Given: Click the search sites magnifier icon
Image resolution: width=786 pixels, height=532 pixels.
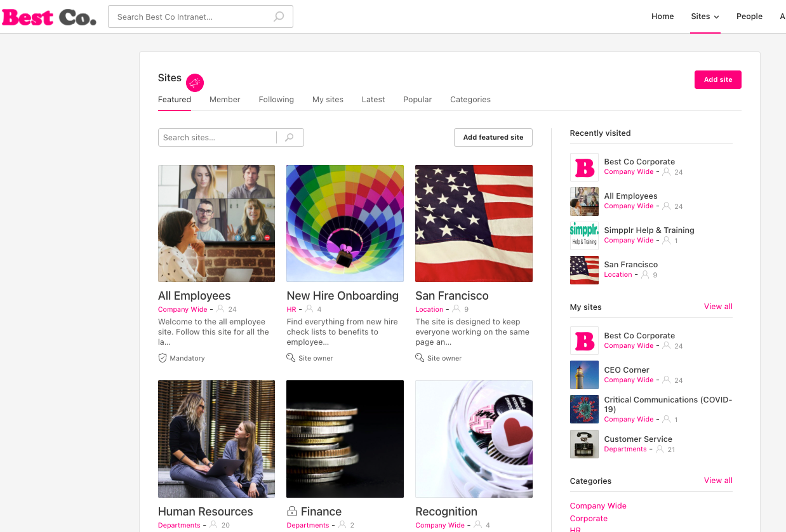Looking at the screenshot, I should 290,138.
